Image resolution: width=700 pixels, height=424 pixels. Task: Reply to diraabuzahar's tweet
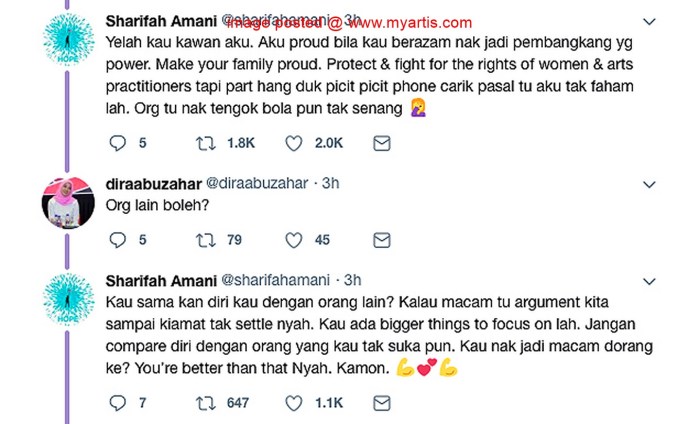[117, 240]
